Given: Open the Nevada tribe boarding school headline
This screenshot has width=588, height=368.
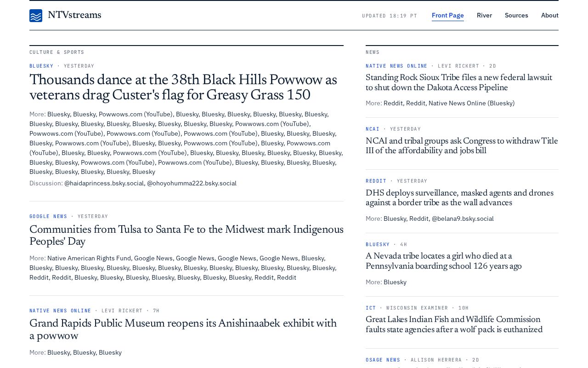Looking at the screenshot, I should point(444,261).
